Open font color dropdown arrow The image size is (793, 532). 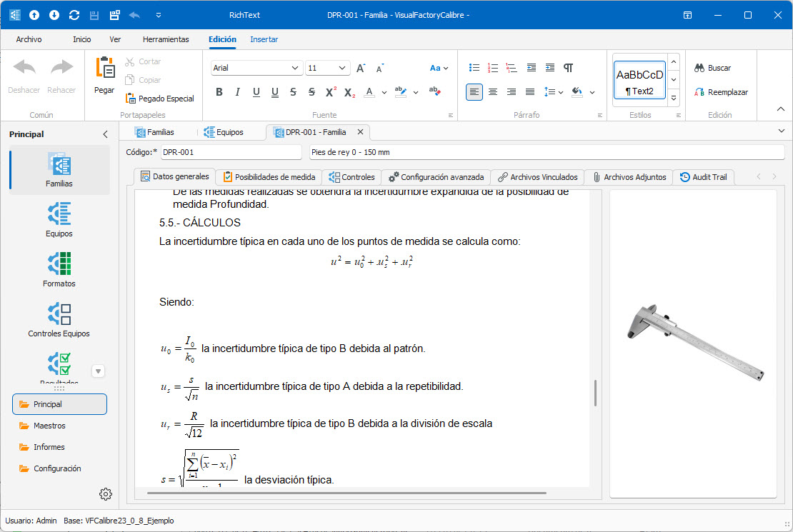[384, 93]
